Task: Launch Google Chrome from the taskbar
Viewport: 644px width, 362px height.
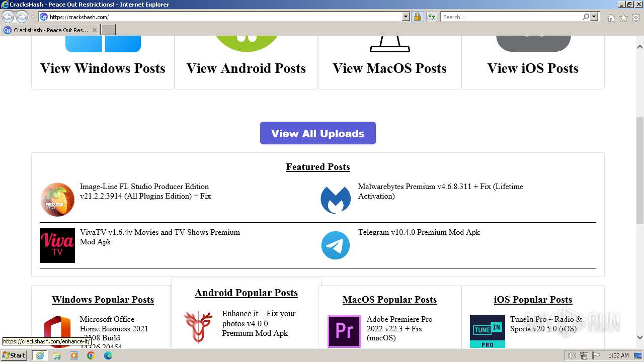Action: [x=91, y=355]
